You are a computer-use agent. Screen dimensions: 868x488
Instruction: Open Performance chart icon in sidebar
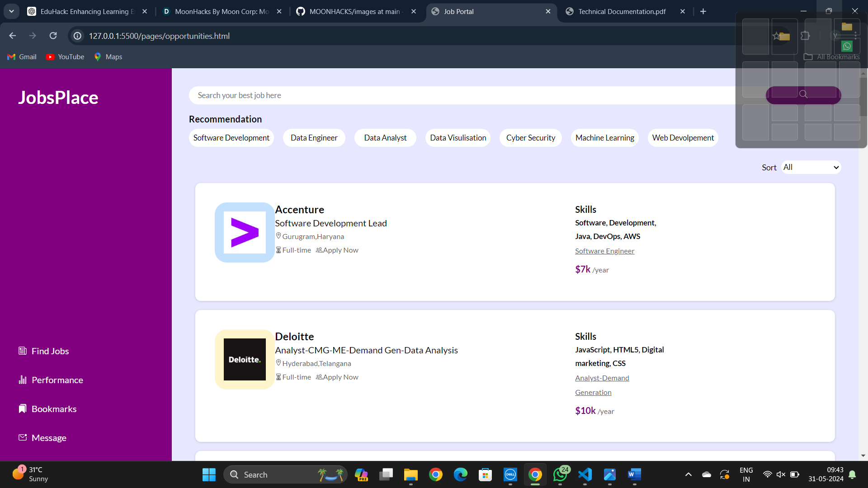pos(23,380)
